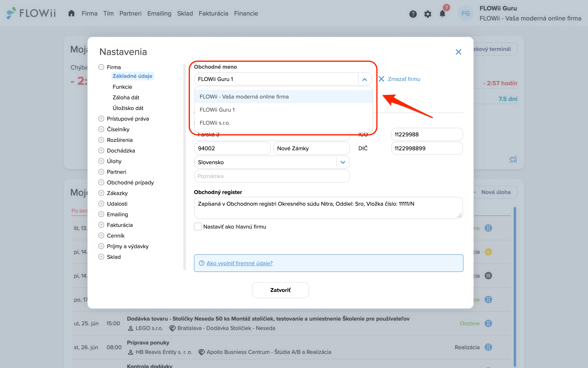Open the Firma top menu
Image resolution: width=588 pixels, height=368 pixels.
coord(89,13)
